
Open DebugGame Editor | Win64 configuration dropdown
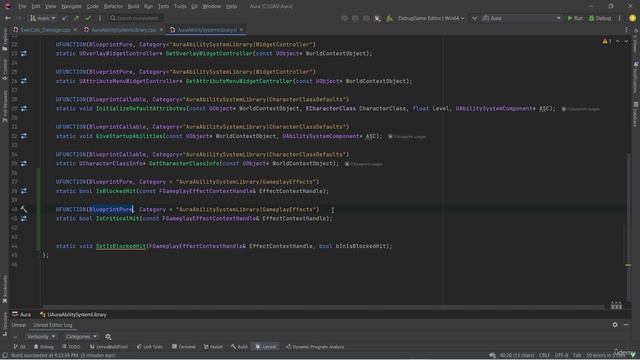pos(431,18)
